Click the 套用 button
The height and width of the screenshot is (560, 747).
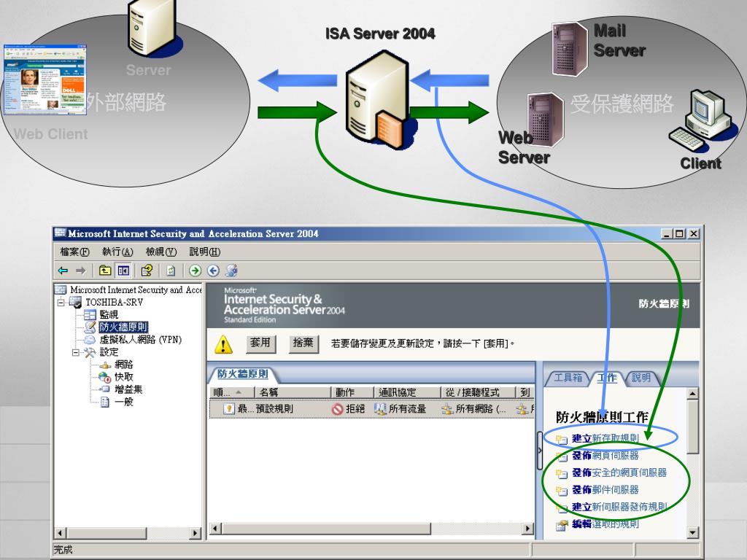(x=260, y=343)
